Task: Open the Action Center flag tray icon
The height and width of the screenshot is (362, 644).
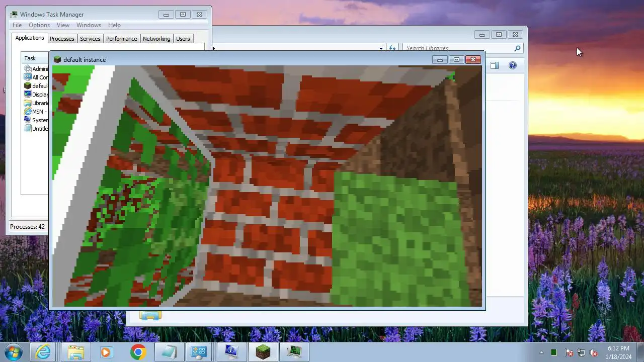Action: (569, 352)
